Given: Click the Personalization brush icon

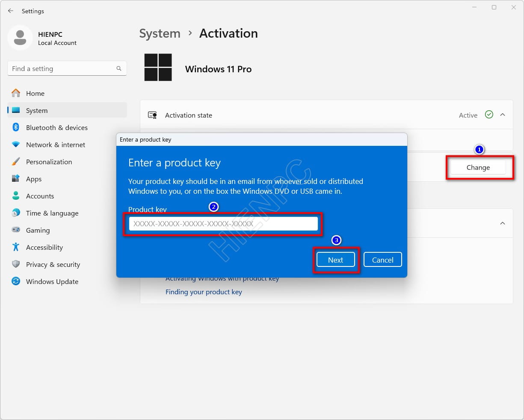Looking at the screenshot, I should [x=16, y=162].
